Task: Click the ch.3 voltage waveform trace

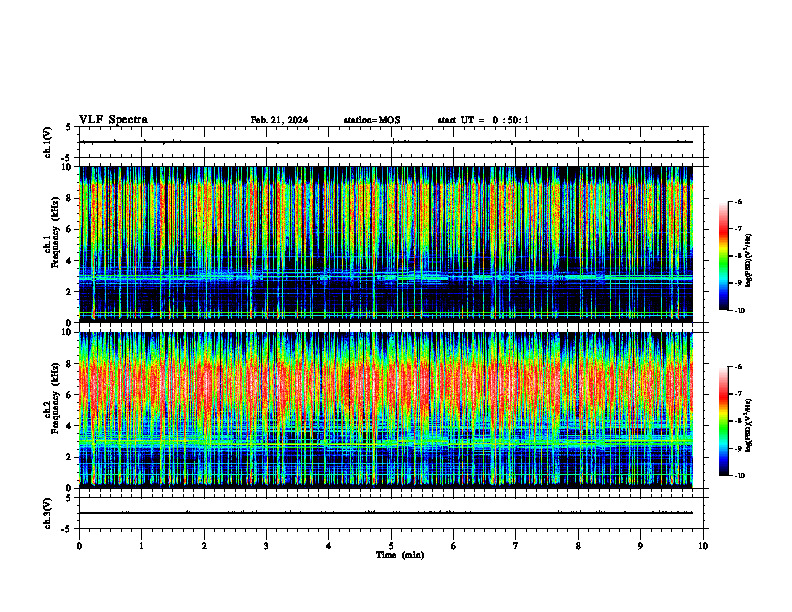Action: click(x=385, y=513)
